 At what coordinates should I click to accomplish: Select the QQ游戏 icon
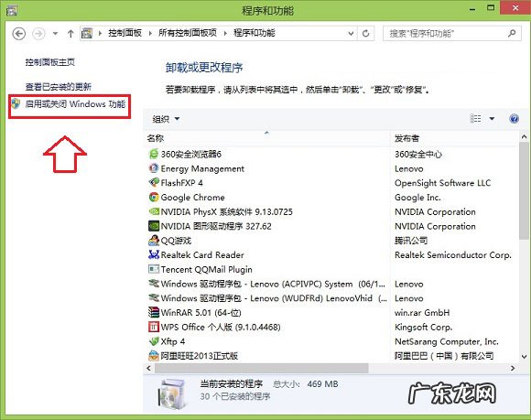(154, 241)
